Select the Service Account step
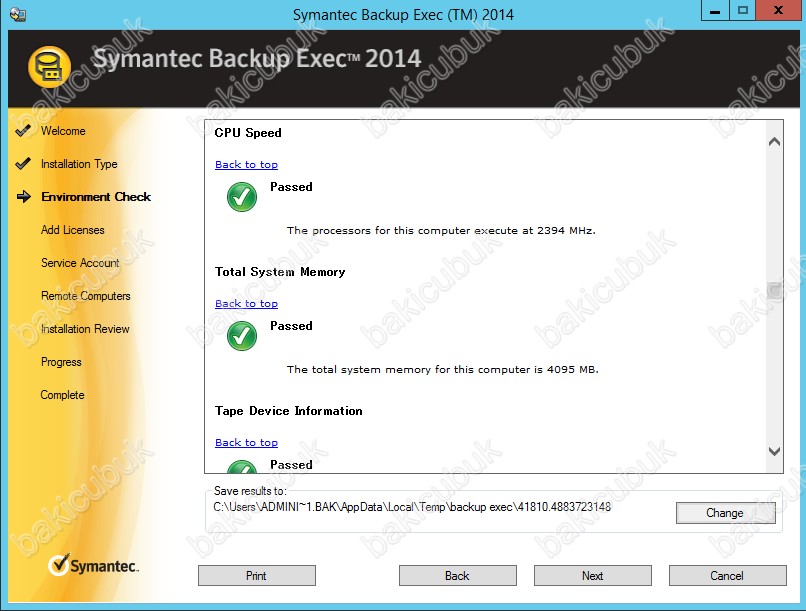Screen dimensions: 806x611 point(80,263)
